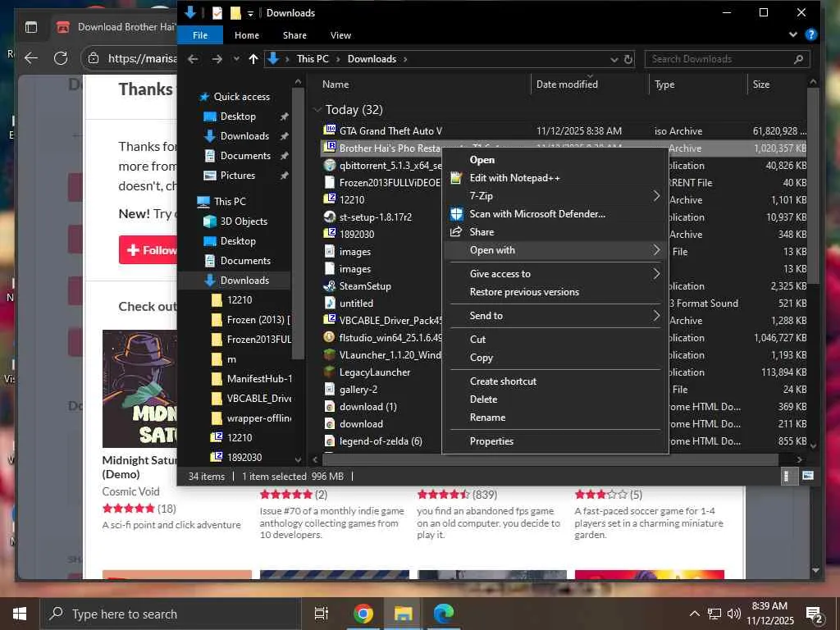Select the qbittorrent installer file icon

(x=330, y=165)
